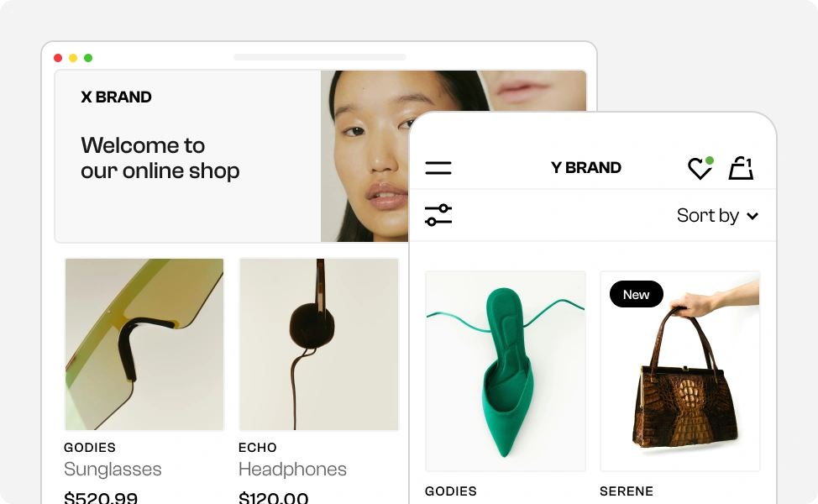The image size is (818, 504).
Task: Click the browser address bar
Action: [x=320, y=57]
